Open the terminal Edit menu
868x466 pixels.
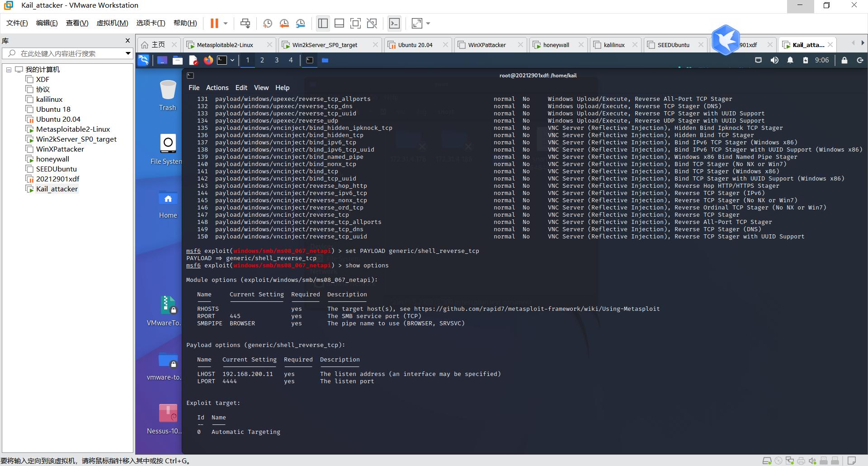(x=241, y=88)
